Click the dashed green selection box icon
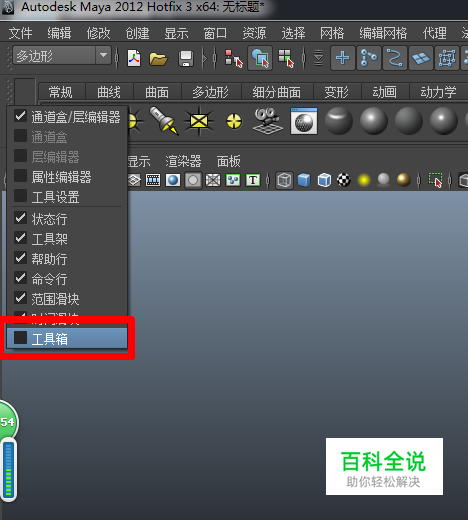This screenshot has width=468, height=520. [435, 180]
